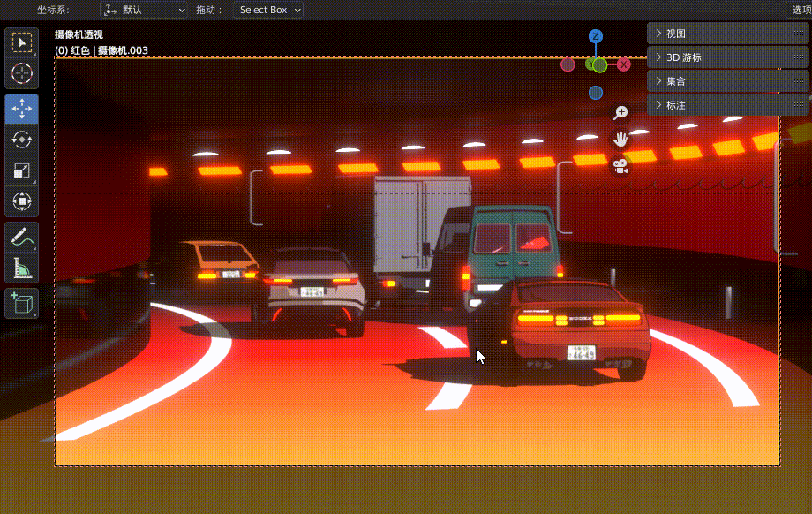This screenshot has width=812, height=514.
Task: Select the Select Box tool in the toolbar
Action: click(22, 42)
